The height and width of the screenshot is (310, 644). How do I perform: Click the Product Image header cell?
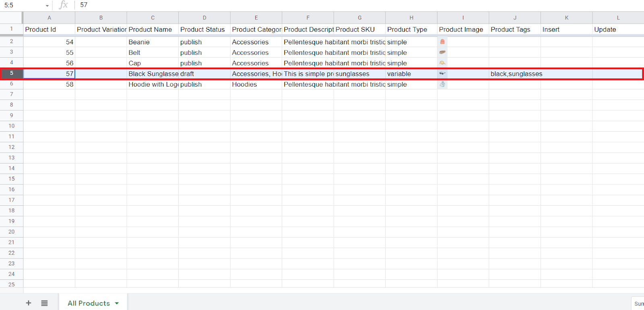coord(463,29)
